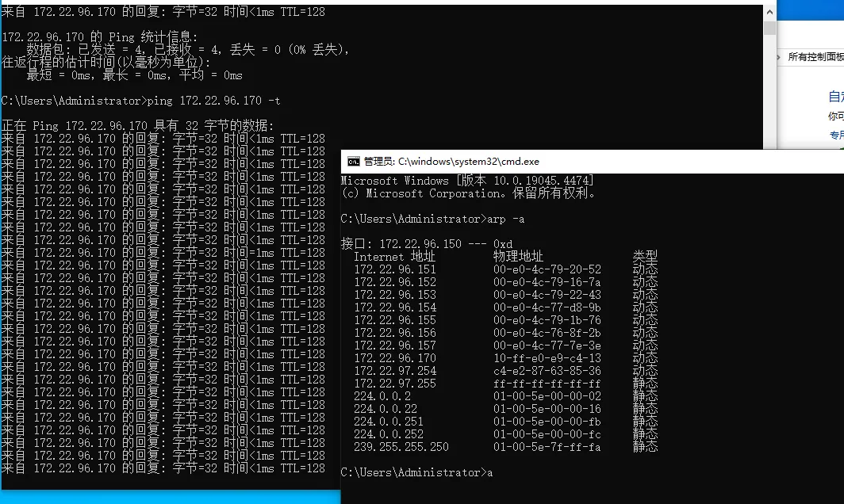Screen dimensions: 844x504
Task: Click the 类型 column header
Action: [x=644, y=257]
